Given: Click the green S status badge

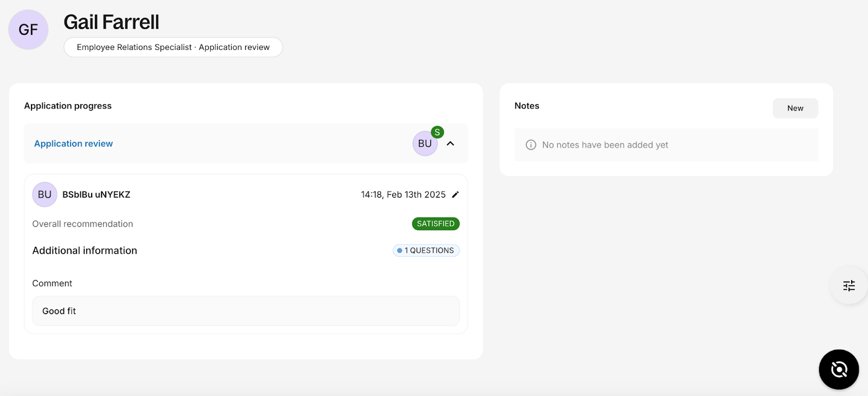Looking at the screenshot, I should [x=437, y=132].
